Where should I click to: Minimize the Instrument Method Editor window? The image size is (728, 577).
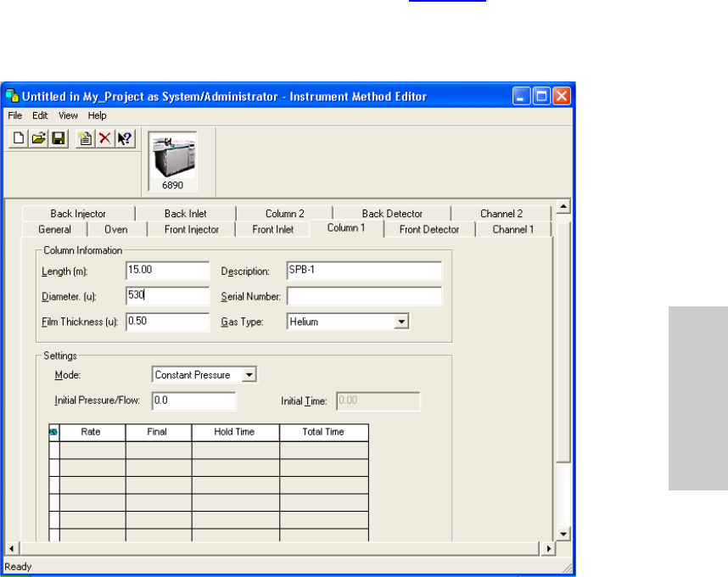pyautogui.click(x=521, y=96)
